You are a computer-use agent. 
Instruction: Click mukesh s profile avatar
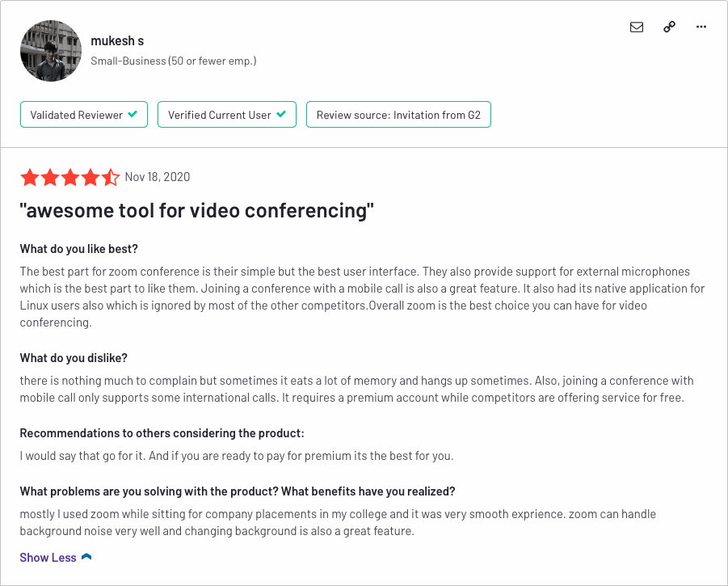(x=51, y=51)
